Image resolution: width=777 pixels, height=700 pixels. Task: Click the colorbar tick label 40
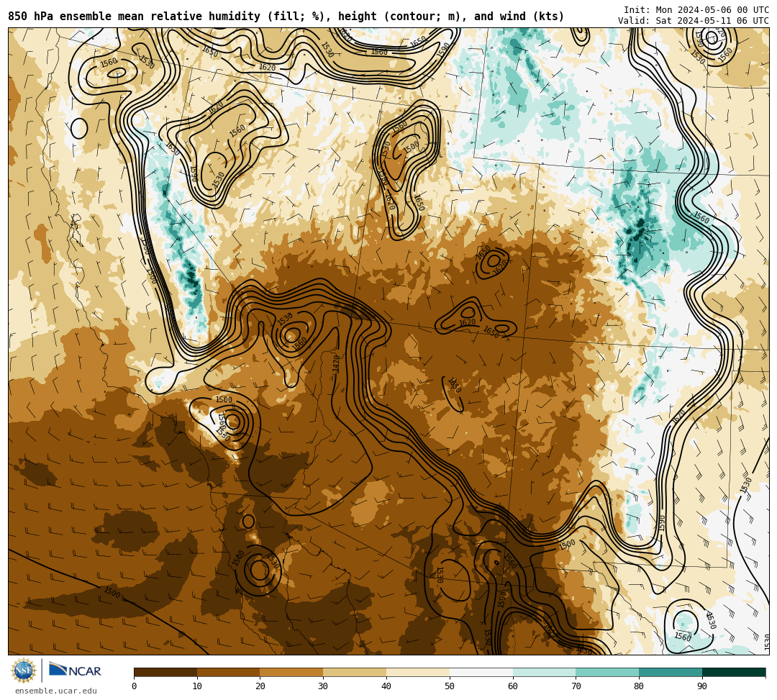pos(386,686)
